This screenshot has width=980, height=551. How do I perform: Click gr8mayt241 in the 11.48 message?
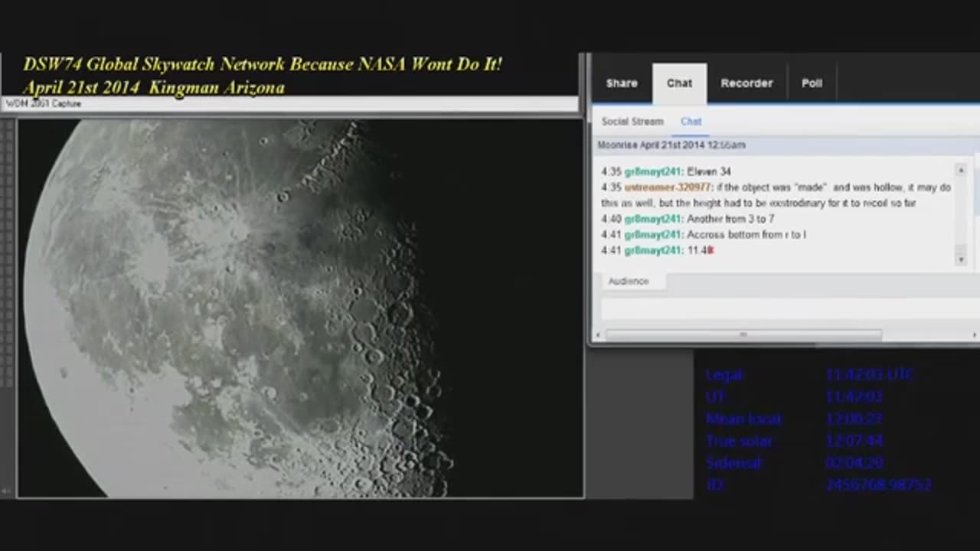coord(652,250)
